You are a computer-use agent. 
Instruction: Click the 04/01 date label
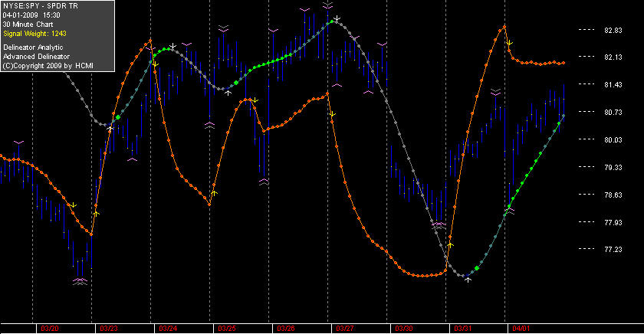point(521,329)
